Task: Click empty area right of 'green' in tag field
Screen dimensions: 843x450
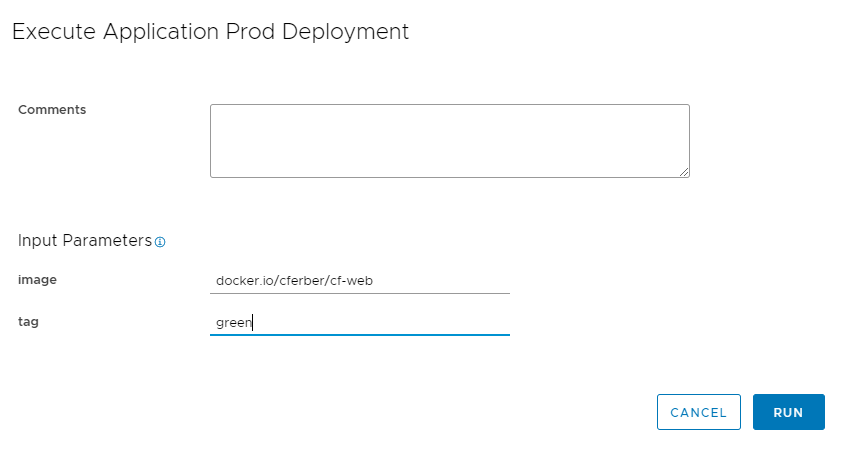Action: (381, 323)
